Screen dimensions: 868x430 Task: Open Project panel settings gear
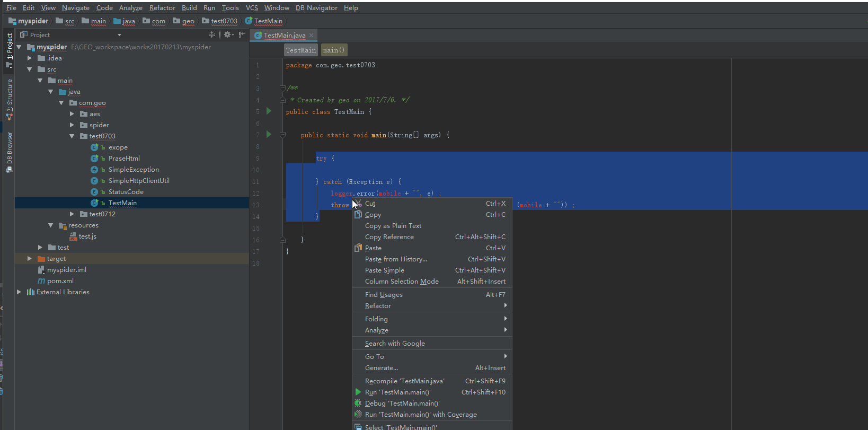[x=227, y=34]
